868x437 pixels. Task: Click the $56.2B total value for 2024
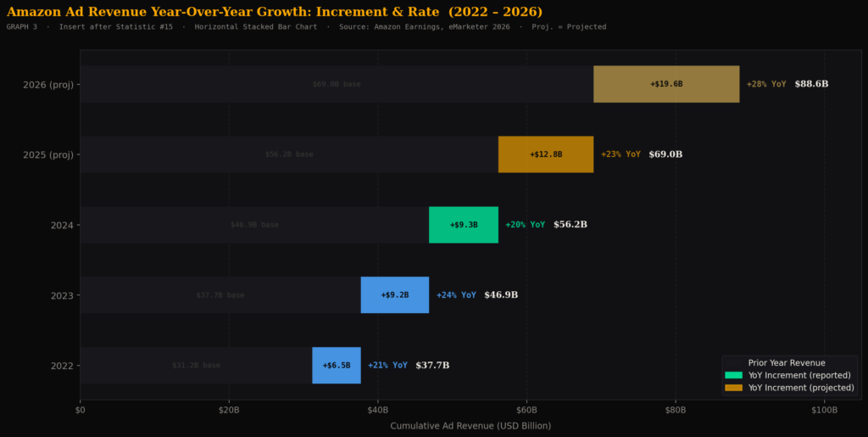(x=570, y=225)
